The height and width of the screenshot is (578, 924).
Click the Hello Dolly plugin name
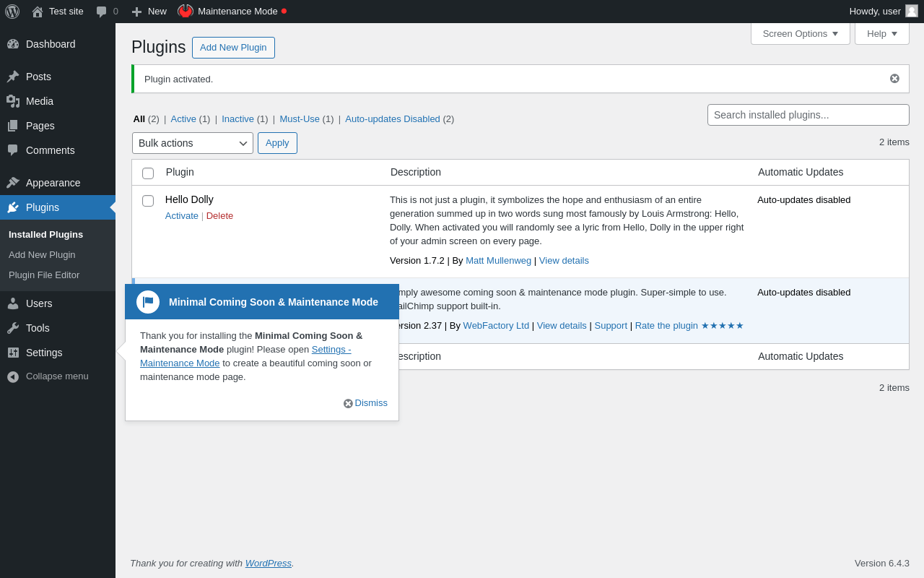point(189,199)
